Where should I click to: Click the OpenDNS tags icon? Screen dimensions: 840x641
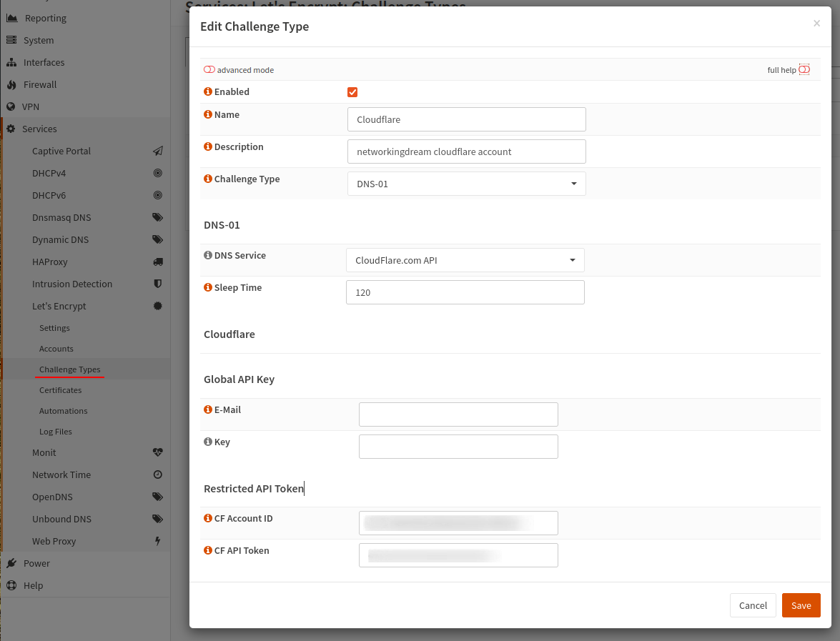tap(157, 497)
